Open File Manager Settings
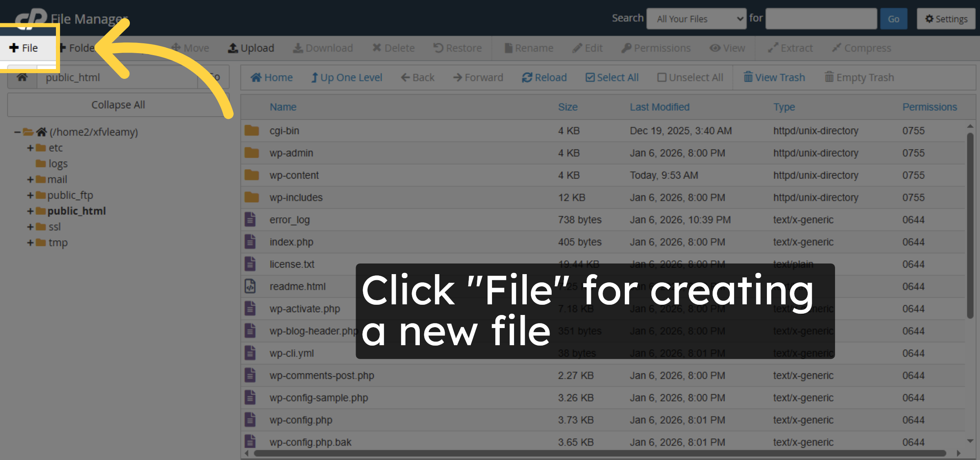The image size is (980, 460). [946, 18]
